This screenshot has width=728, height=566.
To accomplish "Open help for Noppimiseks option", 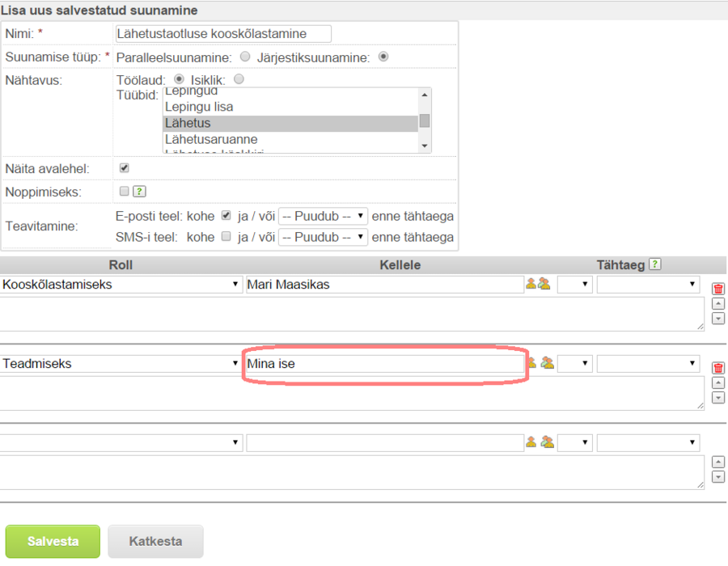I will [x=139, y=191].
